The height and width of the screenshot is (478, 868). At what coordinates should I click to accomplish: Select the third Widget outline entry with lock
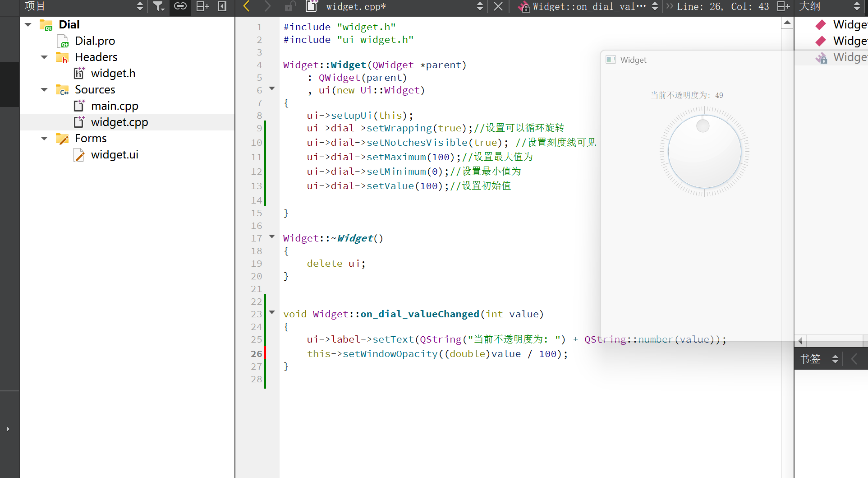(850, 57)
